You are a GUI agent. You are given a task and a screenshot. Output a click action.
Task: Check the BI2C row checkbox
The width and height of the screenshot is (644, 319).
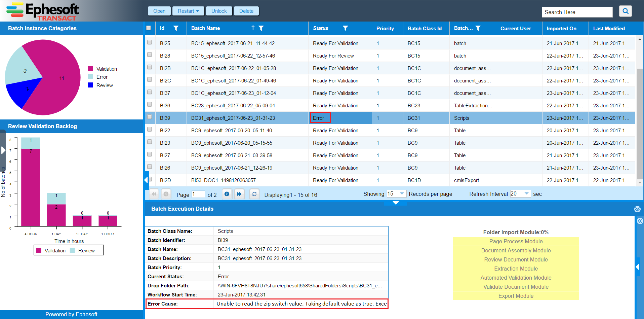[x=150, y=79]
